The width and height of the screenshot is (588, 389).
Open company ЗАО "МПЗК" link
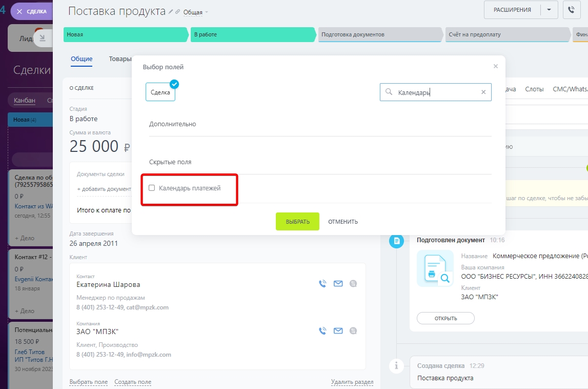(x=97, y=332)
